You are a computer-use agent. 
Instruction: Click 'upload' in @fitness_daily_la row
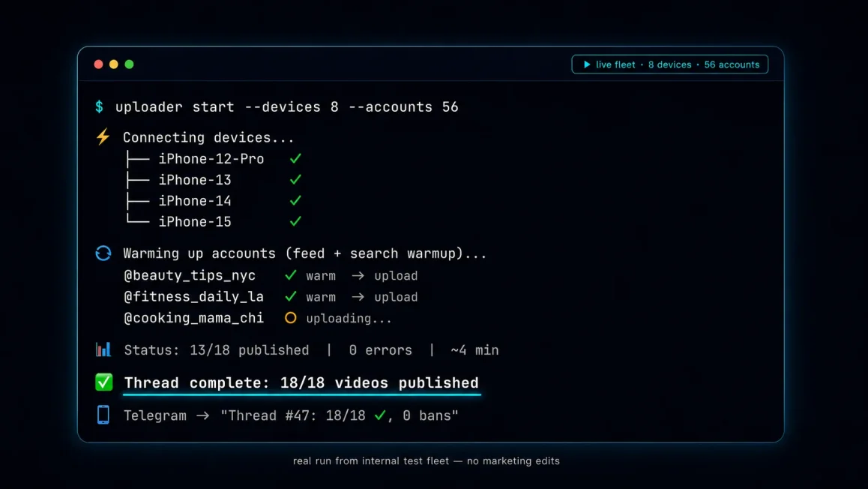(396, 297)
